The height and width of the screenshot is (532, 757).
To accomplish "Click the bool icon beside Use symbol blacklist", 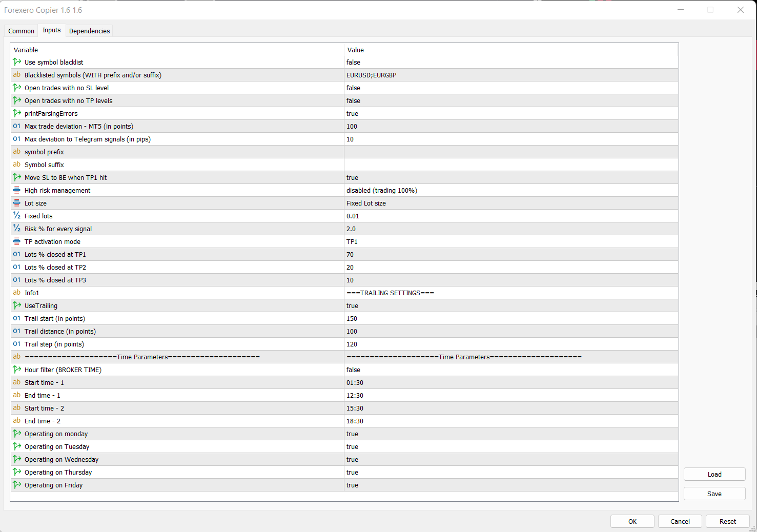I will pos(17,62).
